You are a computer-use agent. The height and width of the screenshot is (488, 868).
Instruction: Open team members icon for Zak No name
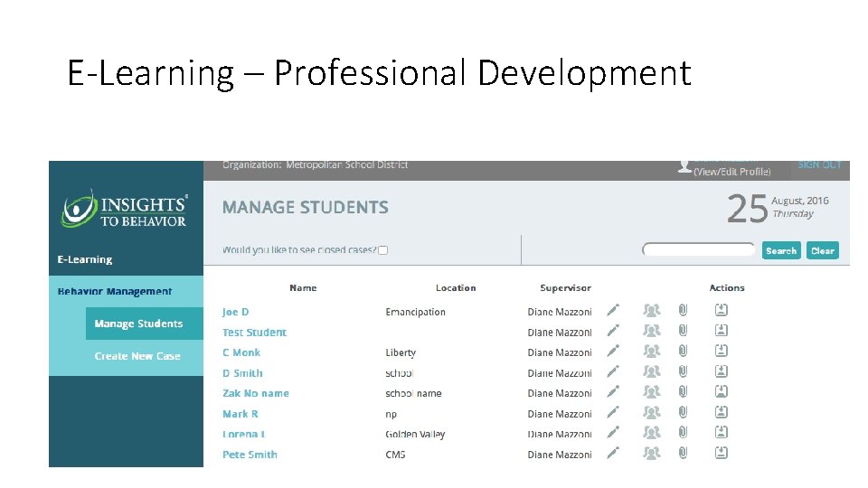[x=652, y=392]
